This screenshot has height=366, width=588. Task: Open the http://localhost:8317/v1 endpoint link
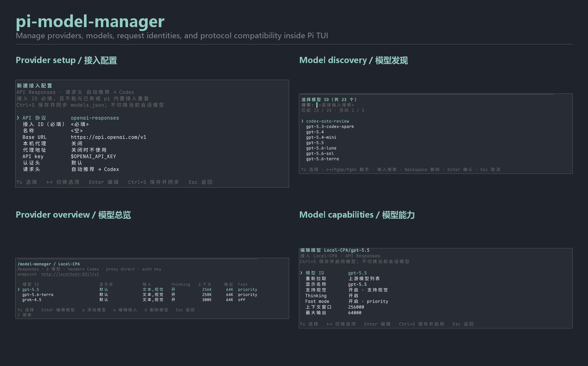click(x=70, y=274)
